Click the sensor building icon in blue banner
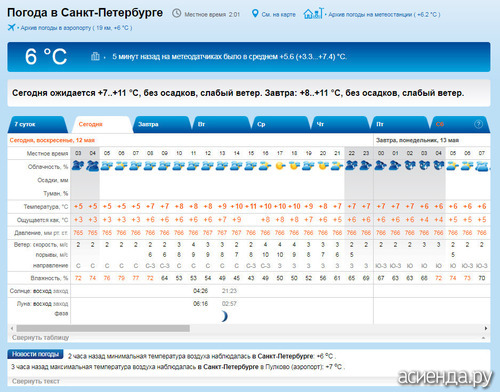The image size is (500, 392). 95,56
